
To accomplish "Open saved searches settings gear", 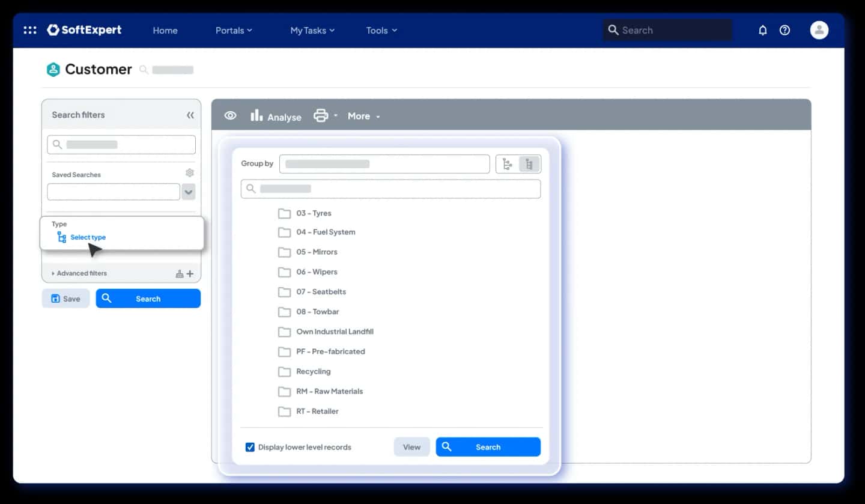I will point(190,173).
